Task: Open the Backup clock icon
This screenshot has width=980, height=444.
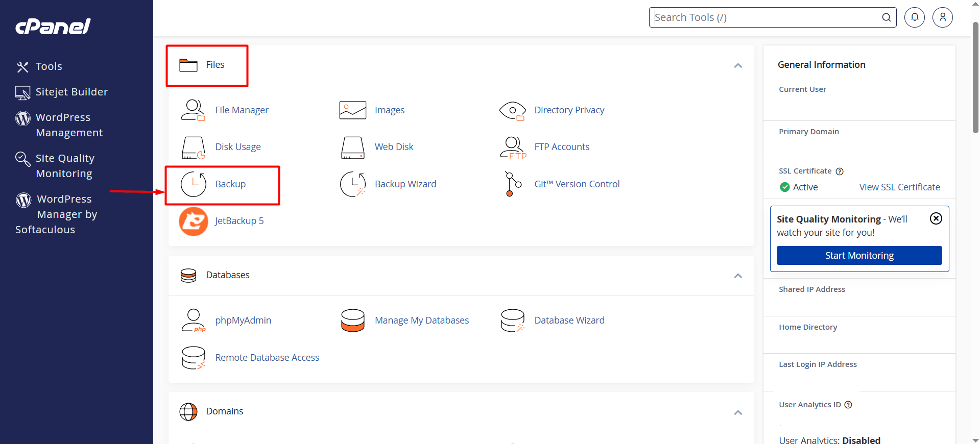Action: pos(193,184)
